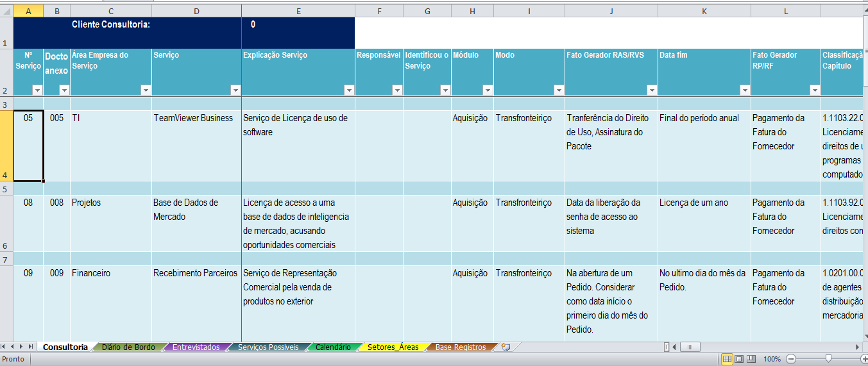The width and height of the screenshot is (868, 366).
Task: Open filter for Fato Gerador RAS/RVS
Action: point(651,90)
